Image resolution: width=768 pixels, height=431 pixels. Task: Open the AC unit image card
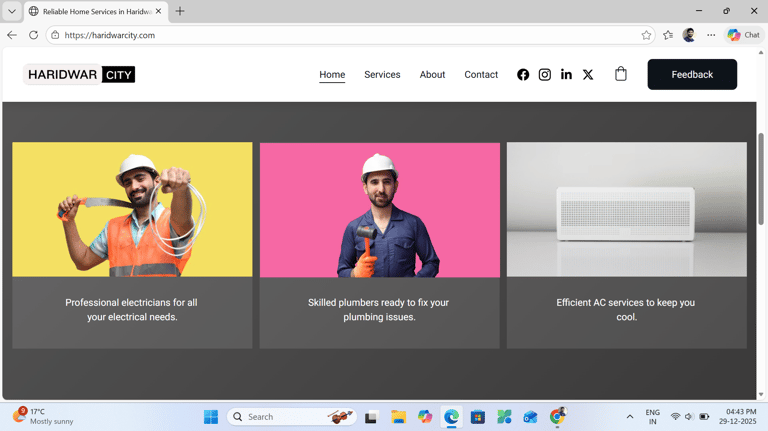627,209
